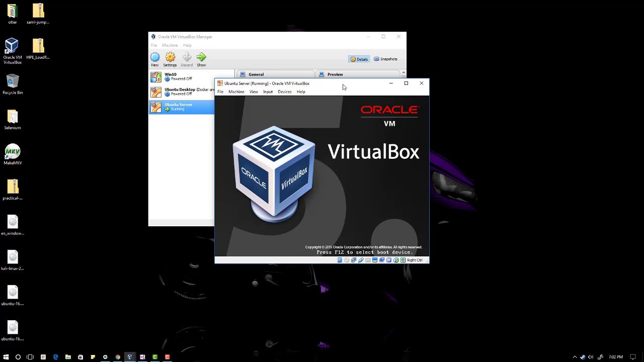The width and height of the screenshot is (644, 362).
Task: Open Oracle VM VirtualBox desktop shortcut
Action: tap(13, 51)
